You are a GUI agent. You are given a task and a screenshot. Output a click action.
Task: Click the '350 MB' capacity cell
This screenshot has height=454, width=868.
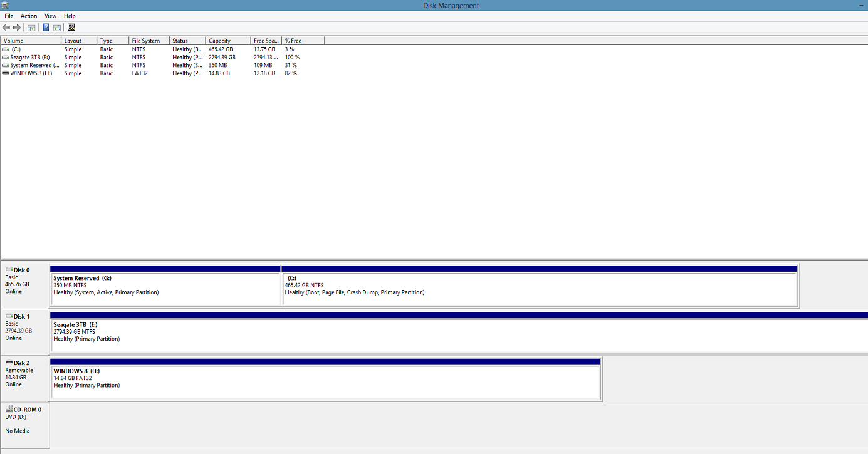pyautogui.click(x=218, y=65)
